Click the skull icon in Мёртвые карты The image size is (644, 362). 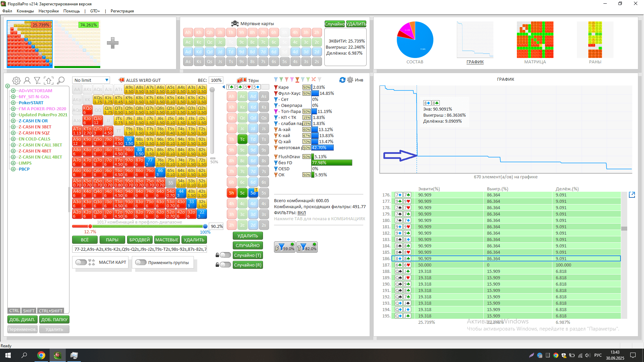pyautogui.click(x=235, y=23)
